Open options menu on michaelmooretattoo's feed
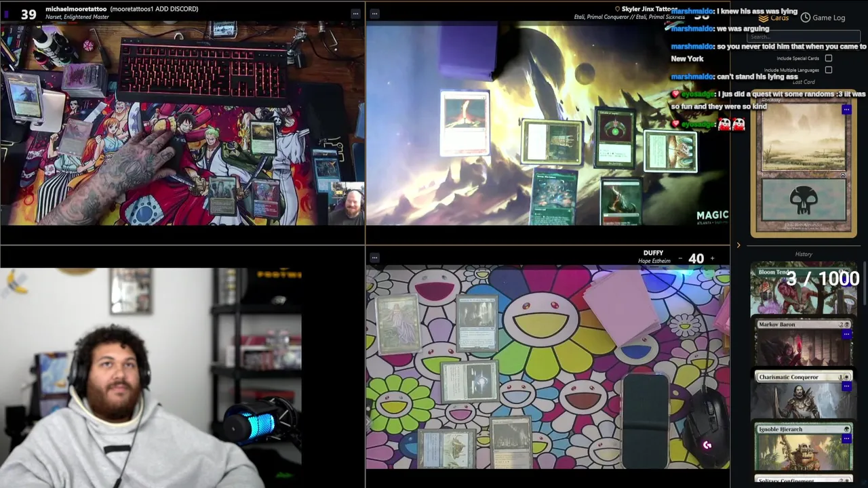This screenshot has width=868, height=488. 355,13
